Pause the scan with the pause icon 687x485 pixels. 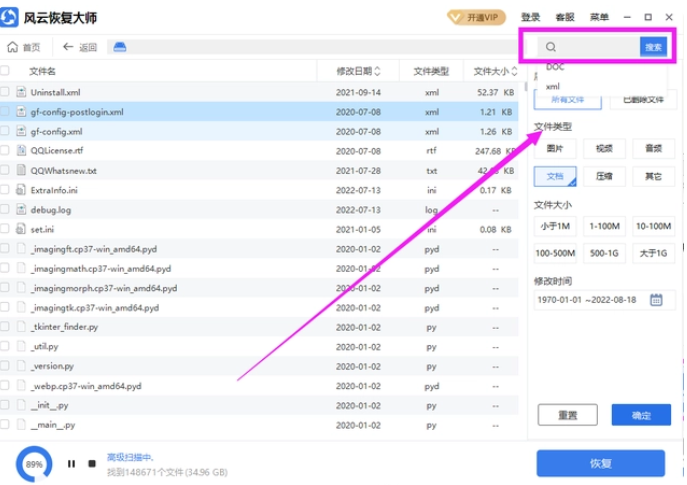click(71, 464)
